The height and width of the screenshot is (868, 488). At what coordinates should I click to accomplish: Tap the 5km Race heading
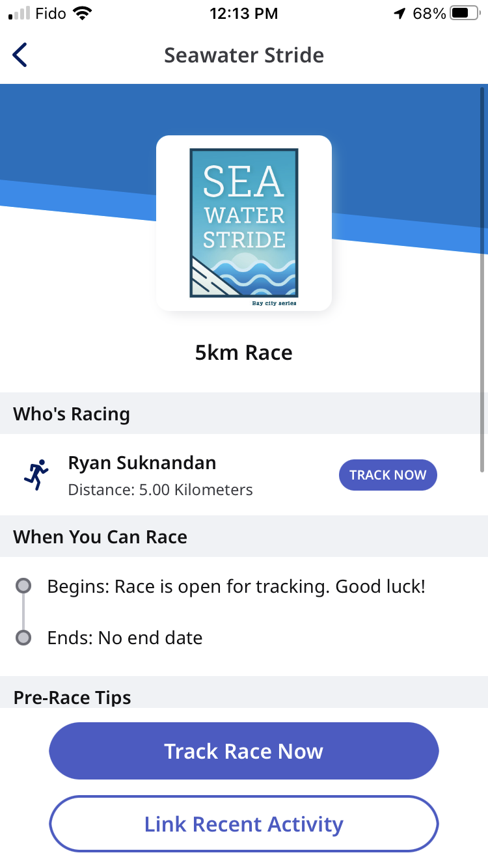pos(244,353)
